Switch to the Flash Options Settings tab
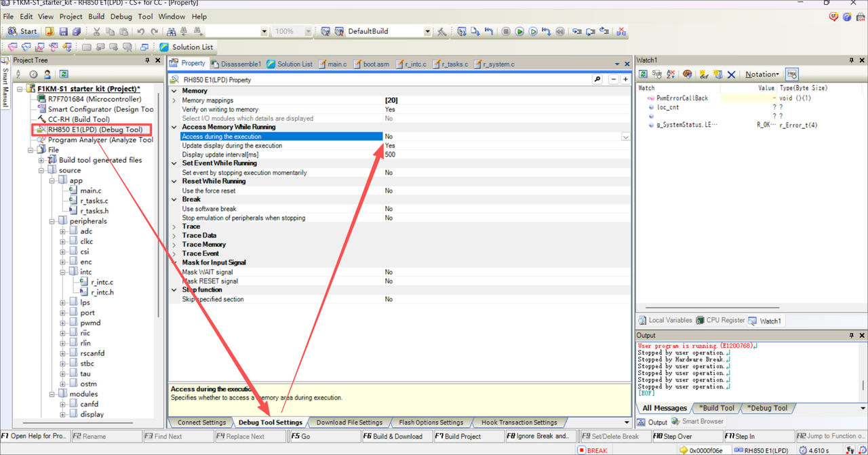Viewport: 868px width, 455px height. [431, 422]
